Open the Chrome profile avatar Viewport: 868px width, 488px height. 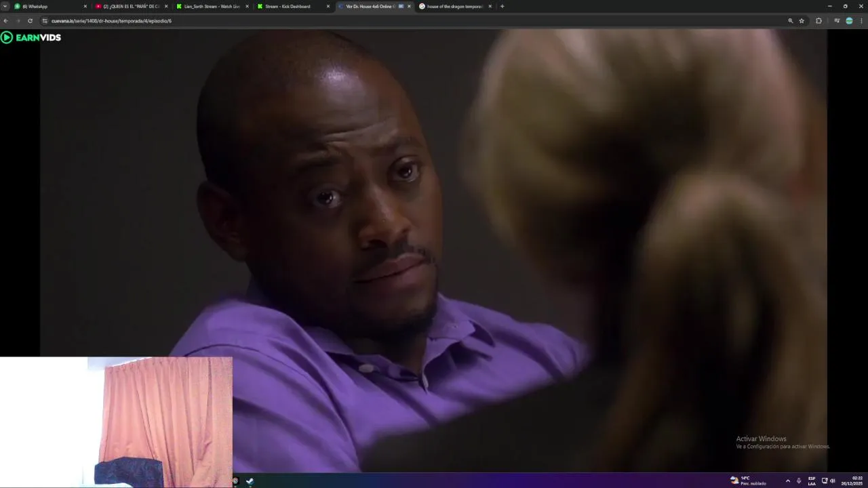pos(849,21)
